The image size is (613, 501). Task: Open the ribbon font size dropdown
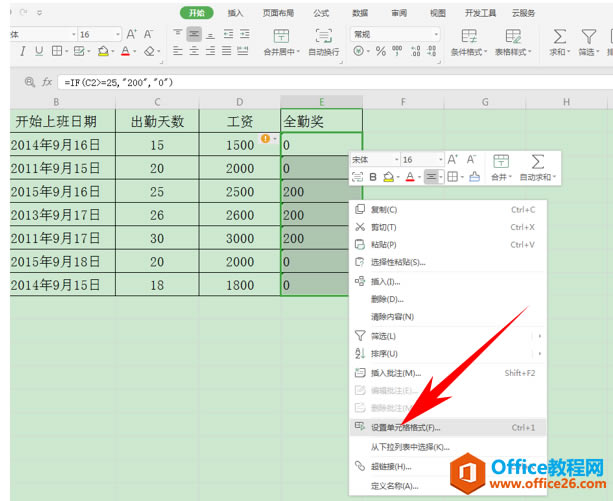click(118, 35)
